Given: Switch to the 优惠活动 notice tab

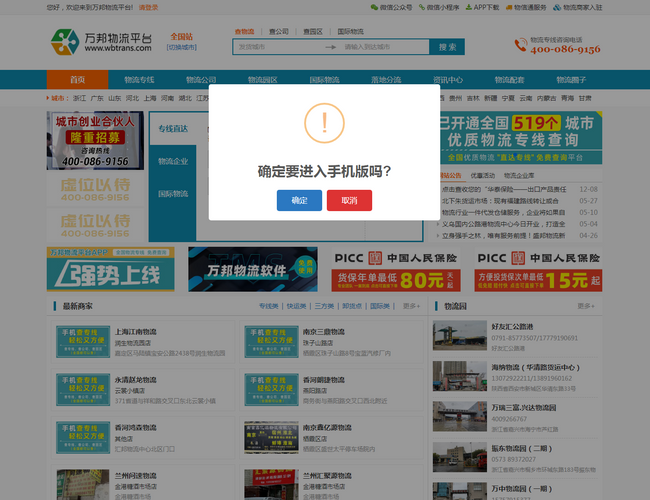Looking at the screenshot, I should 483,175.
